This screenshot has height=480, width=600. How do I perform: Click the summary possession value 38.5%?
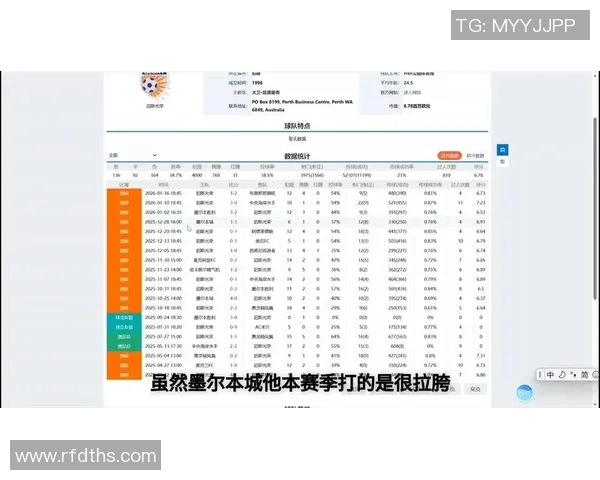(x=267, y=175)
